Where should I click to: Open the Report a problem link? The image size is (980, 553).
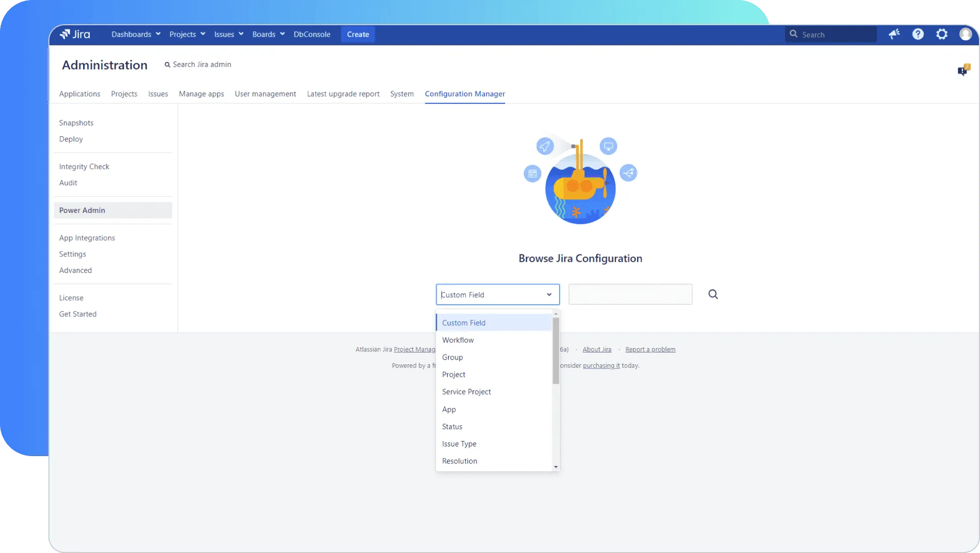[650, 349]
